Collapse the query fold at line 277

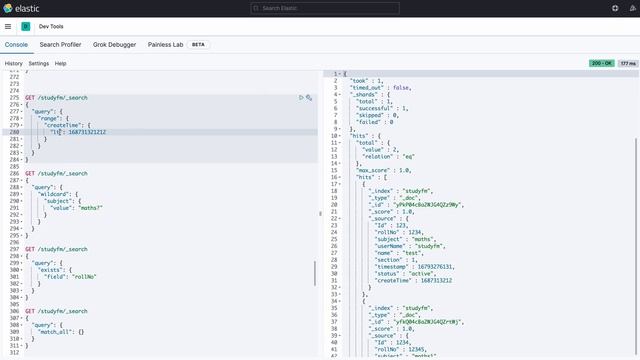click(x=22, y=112)
